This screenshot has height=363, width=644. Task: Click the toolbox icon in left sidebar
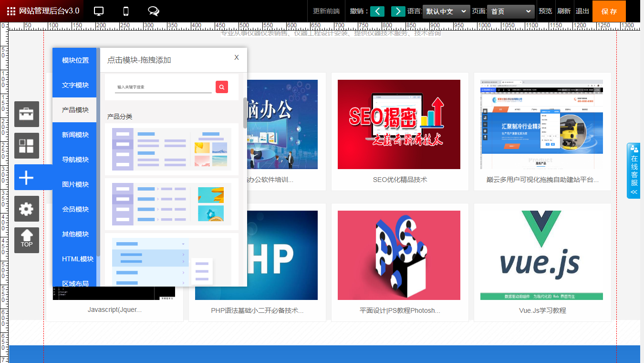tap(26, 114)
